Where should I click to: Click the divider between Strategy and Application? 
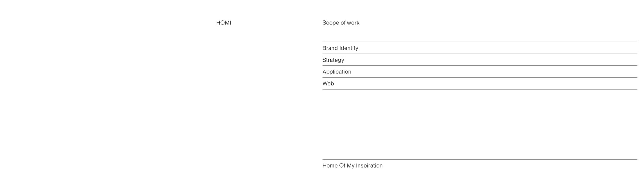(x=480, y=66)
